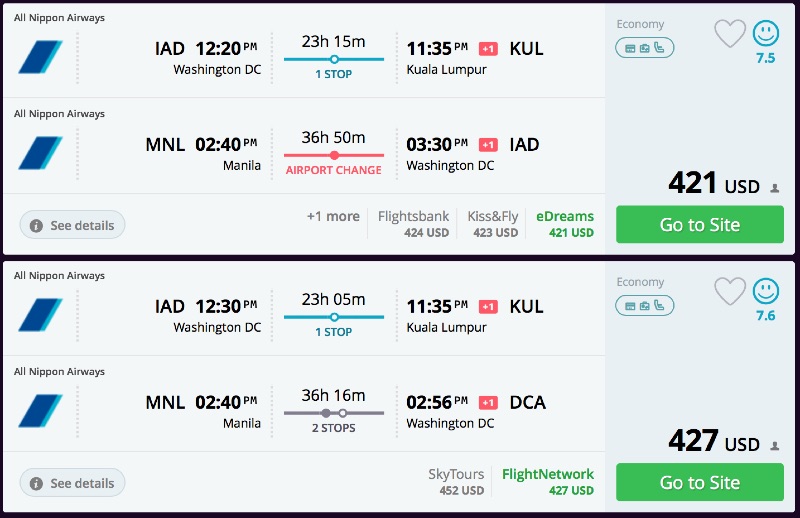The height and width of the screenshot is (518, 800).
Task: Pick the eDreams 421 USD offer
Action: coord(565,224)
